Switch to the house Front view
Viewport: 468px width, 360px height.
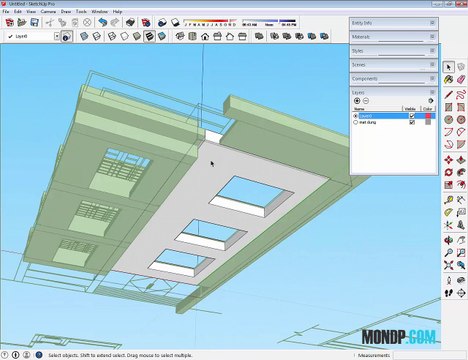pyautogui.click(x=205, y=36)
